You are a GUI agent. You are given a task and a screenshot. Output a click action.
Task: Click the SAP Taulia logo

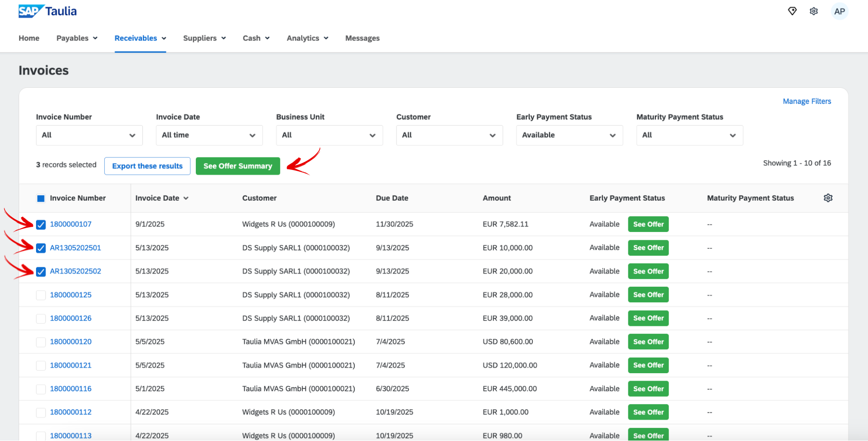coord(47,11)
